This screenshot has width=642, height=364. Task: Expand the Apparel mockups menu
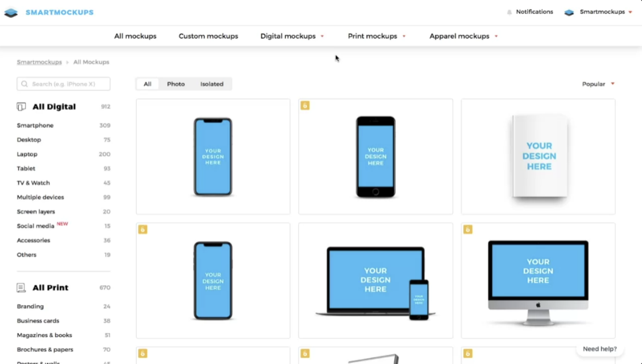(x=463, y=36)
